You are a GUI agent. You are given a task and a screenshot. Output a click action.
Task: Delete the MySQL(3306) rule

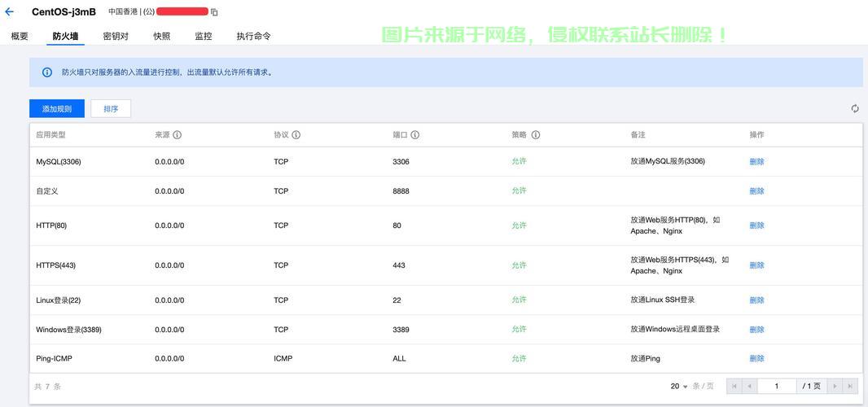(x=756, y=162)
